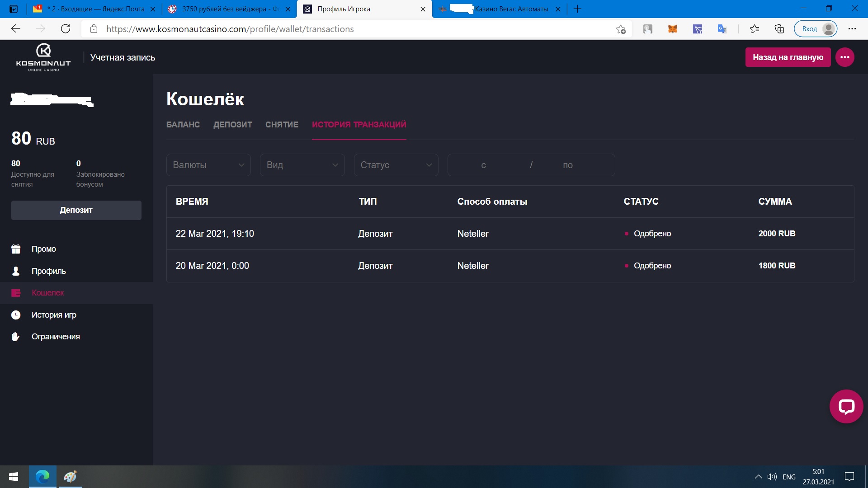Click the Ограничения hand icon

(16, 337)
